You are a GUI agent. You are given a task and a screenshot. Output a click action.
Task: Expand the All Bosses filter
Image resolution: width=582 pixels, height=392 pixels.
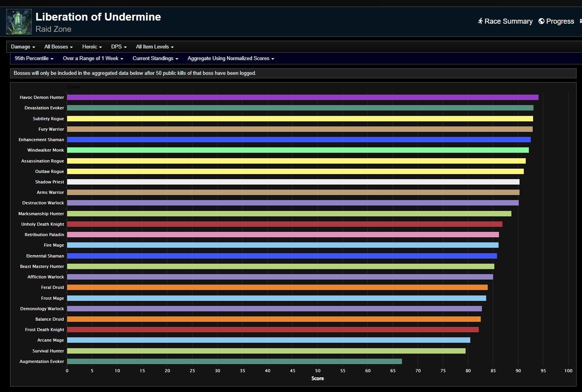pyautogui.click(x=58, y=47)
